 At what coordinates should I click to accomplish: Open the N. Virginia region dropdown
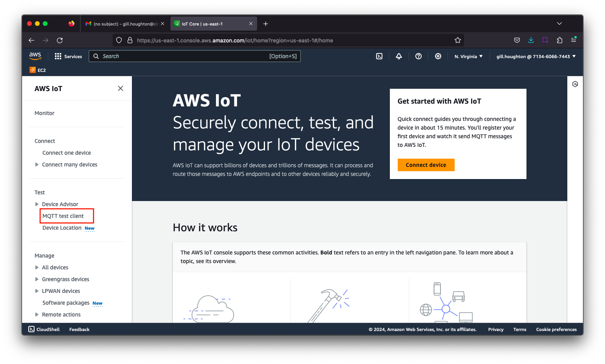click(468, 56)
